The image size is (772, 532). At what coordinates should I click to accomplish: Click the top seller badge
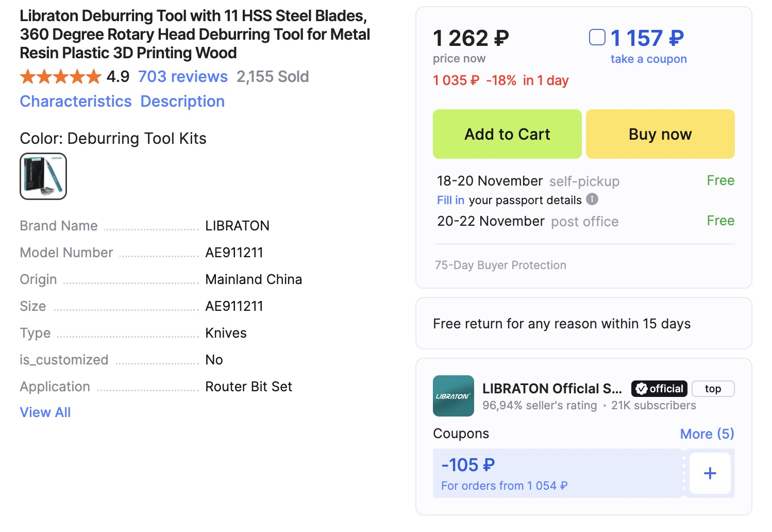coord(713,389)
